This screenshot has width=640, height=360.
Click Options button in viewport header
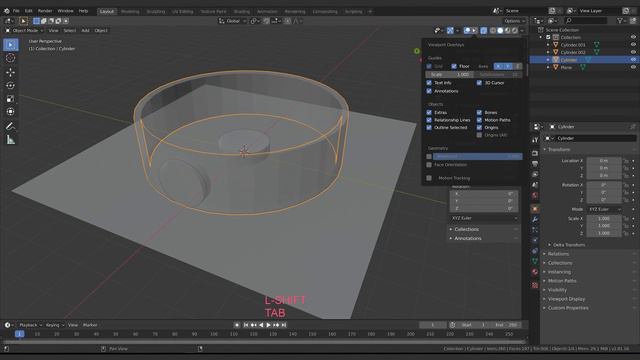[513, 21]
